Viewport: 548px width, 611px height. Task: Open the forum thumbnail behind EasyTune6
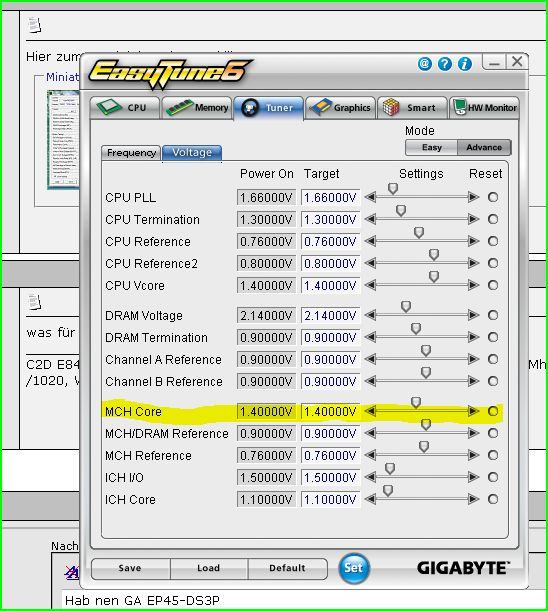[64, 140]
